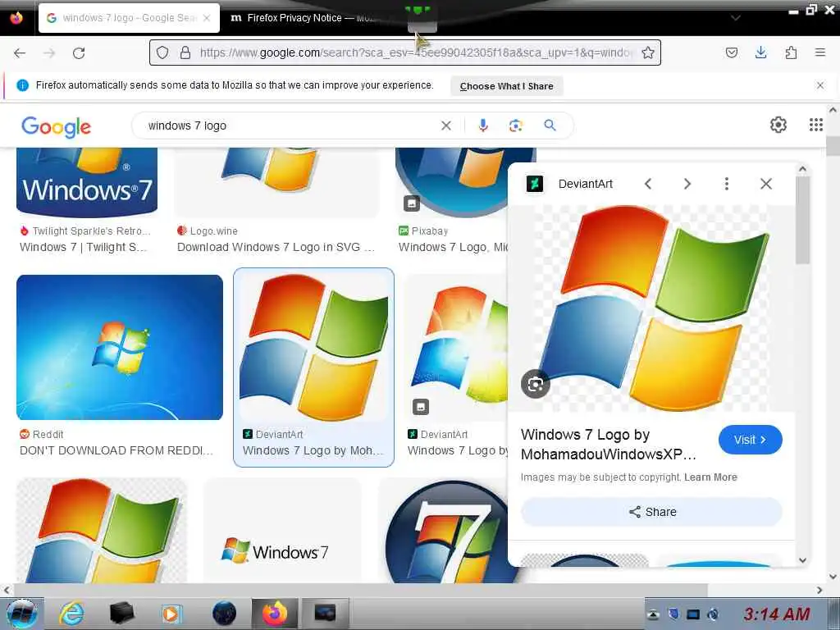Show hidden tray icons arrow
The width and height of the screenshot is (840, 630).
[x=652, y=614]
